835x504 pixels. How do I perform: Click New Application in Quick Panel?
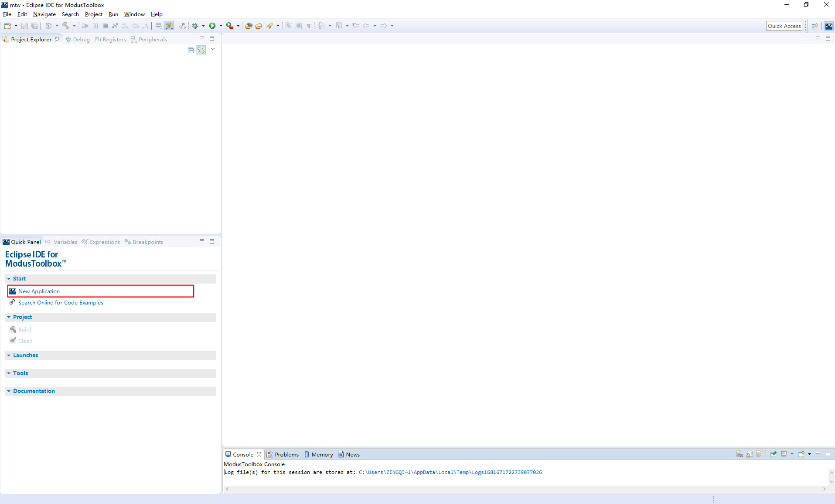(x=39, y=291)
